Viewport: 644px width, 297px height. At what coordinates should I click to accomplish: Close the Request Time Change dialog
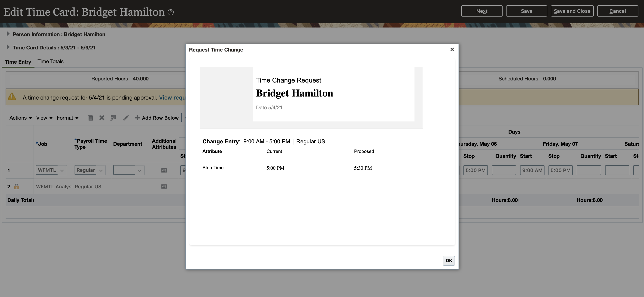point(452,50)
